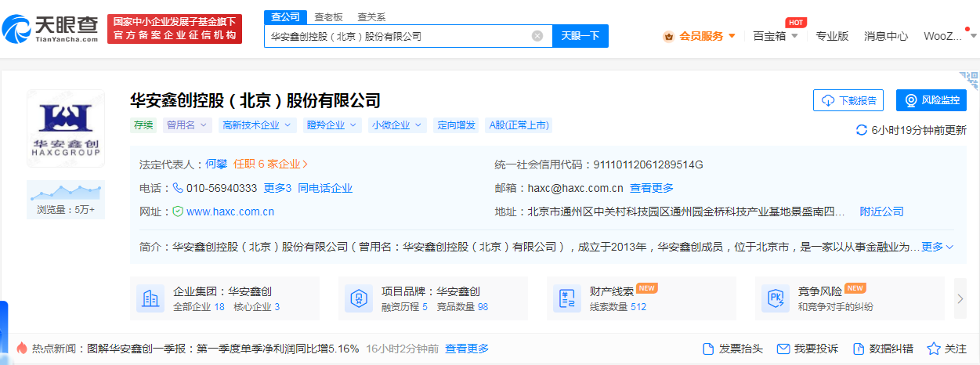Expand the 曾用名 tag dropdown

(x=187, y=125)
